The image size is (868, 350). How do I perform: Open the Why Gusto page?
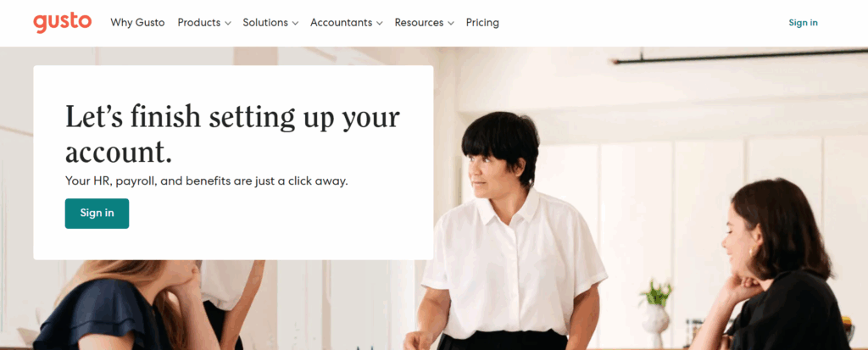click(x=137, y=23)
